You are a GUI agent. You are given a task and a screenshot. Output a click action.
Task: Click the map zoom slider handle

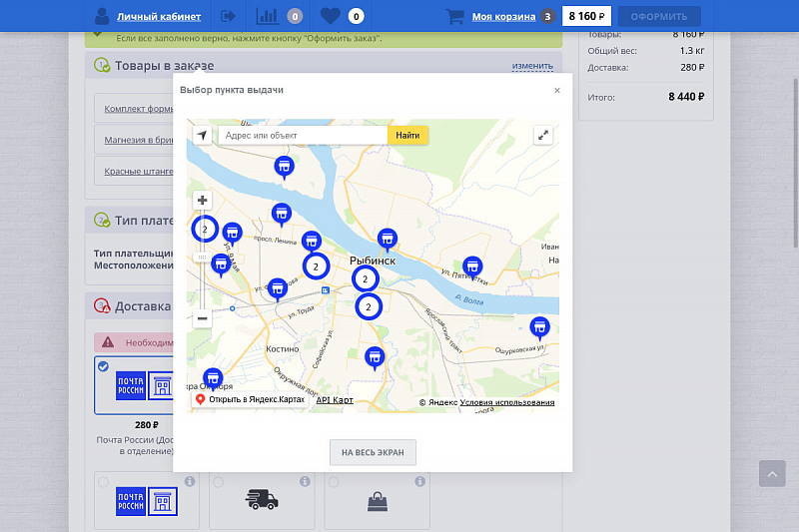(203, 258)
